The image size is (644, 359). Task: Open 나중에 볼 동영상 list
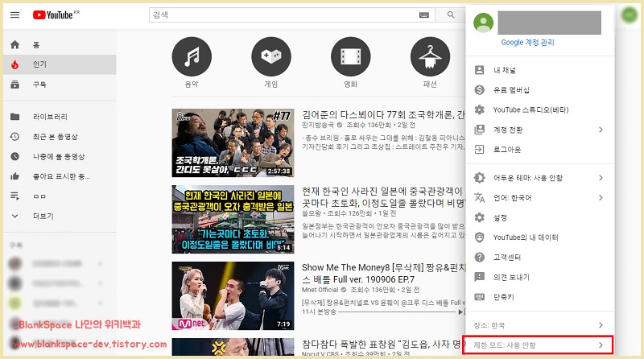pos(60,156)
